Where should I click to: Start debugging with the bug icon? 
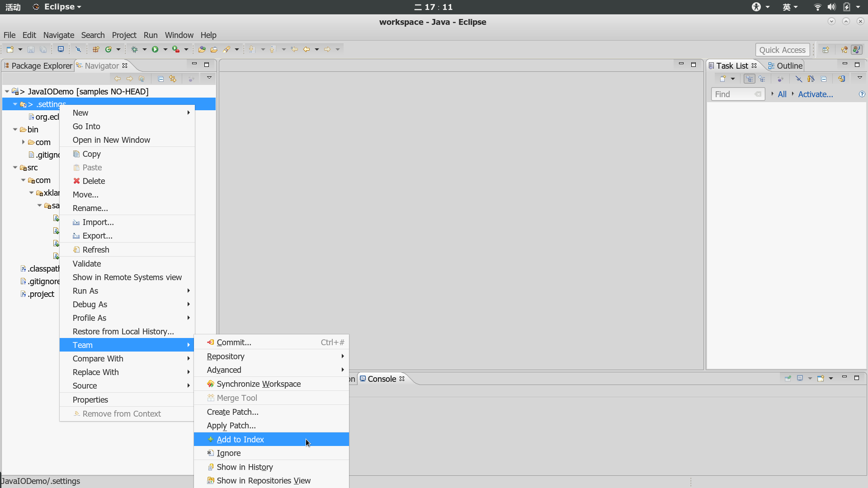(x=134, y=49)
